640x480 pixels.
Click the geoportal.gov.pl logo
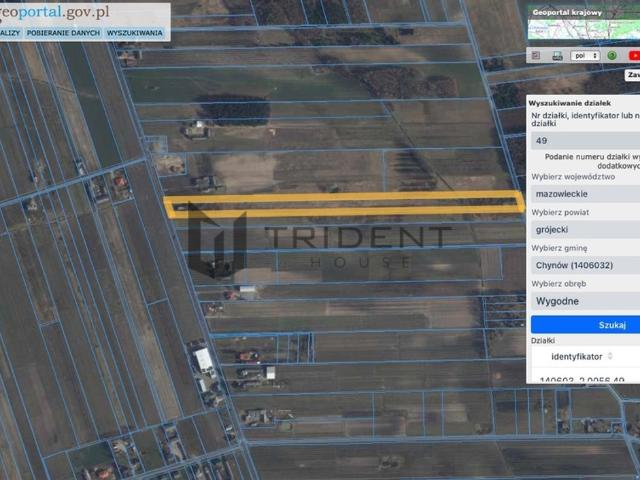[55, 12]
